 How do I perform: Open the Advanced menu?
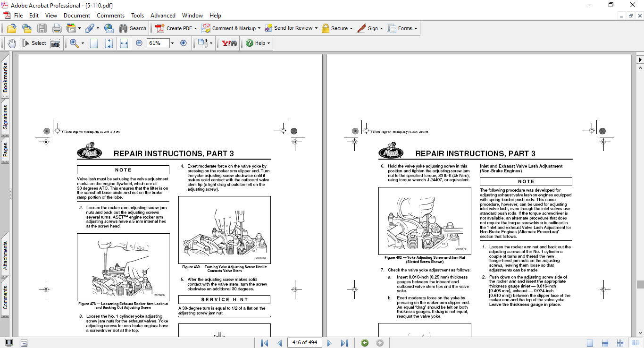click(x=163, y=16)
